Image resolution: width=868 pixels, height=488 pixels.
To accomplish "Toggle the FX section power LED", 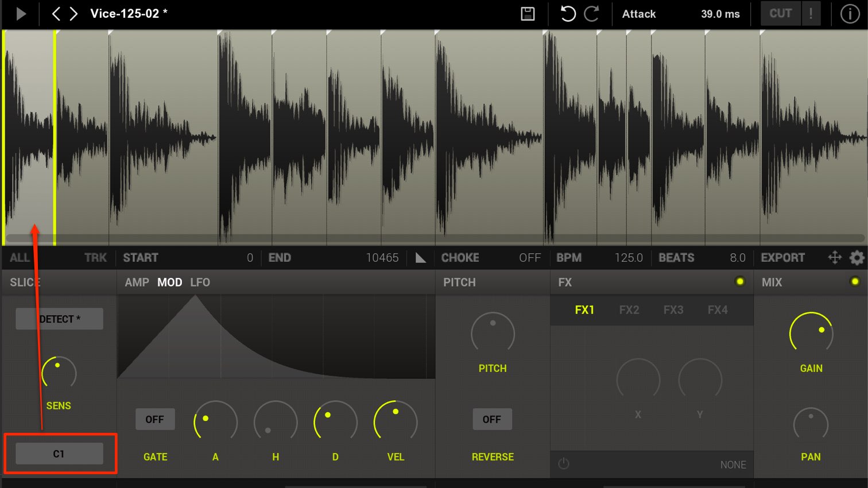I will click(740, 281).
